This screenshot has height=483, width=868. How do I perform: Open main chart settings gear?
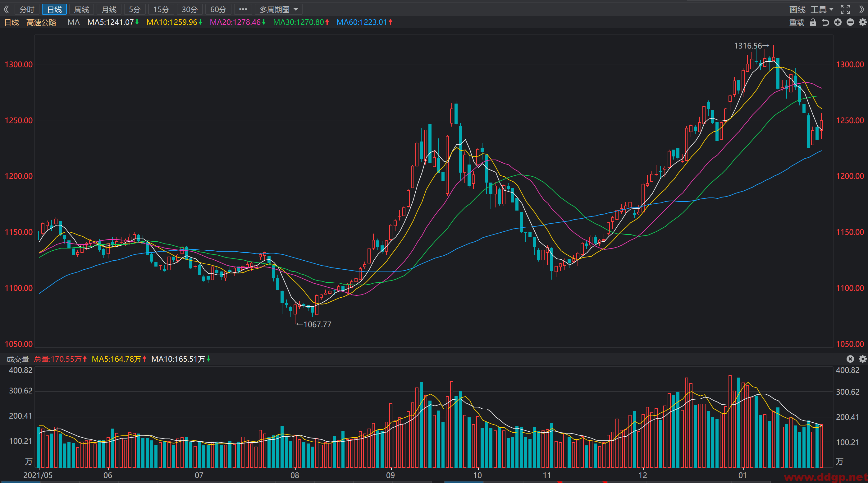tap(863, 22)
